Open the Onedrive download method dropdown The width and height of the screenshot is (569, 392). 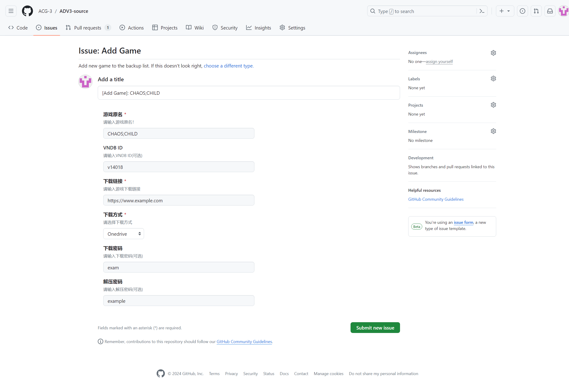click(x=123, y=234)
